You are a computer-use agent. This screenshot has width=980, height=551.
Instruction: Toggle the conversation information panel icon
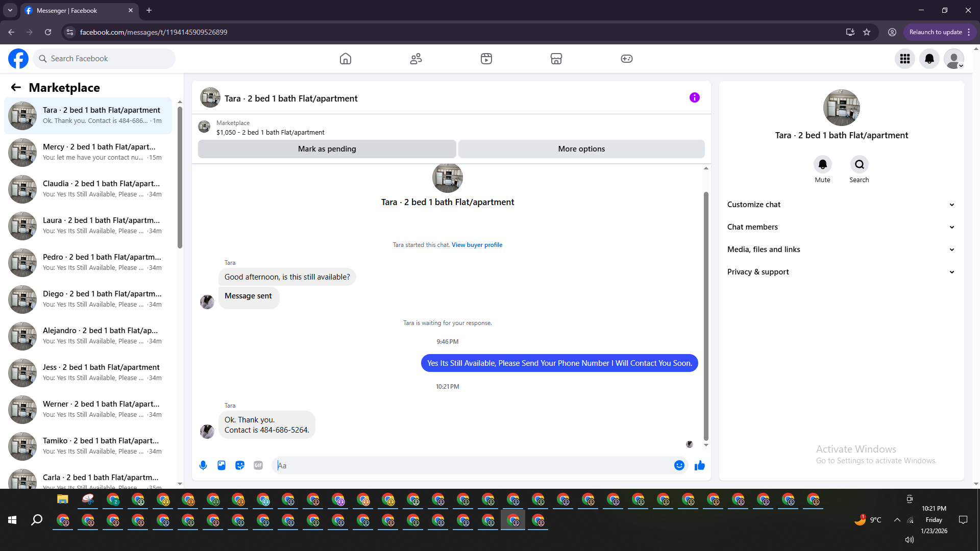[695, 97]
